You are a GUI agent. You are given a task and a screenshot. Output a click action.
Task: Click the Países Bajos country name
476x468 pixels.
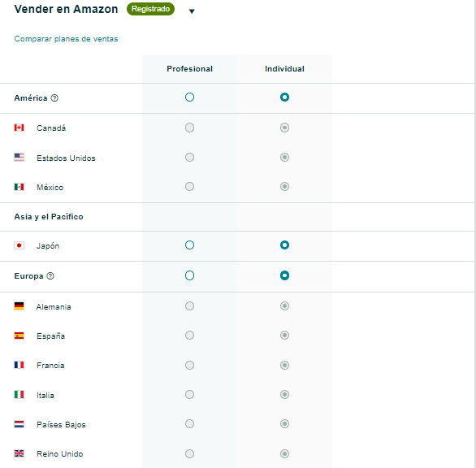[61, 425]
